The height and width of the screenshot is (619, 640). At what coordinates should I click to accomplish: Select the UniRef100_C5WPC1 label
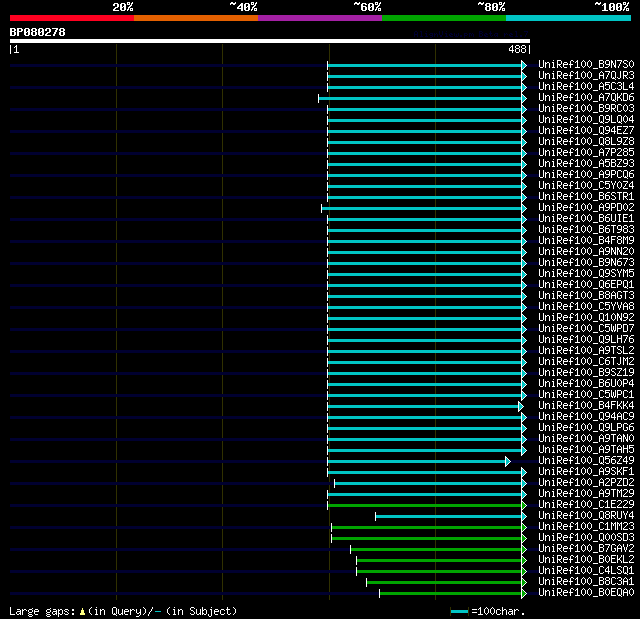(x=586, y=395)
